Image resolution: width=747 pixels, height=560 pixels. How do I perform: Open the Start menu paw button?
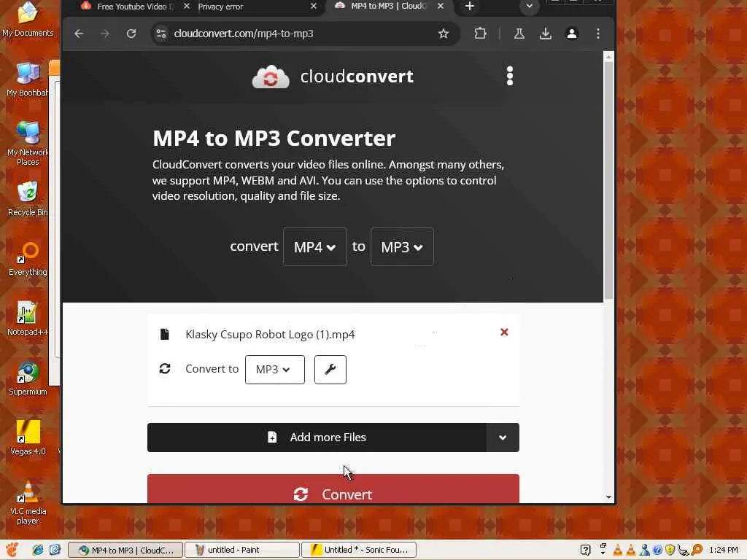click(x=13, y=550)
